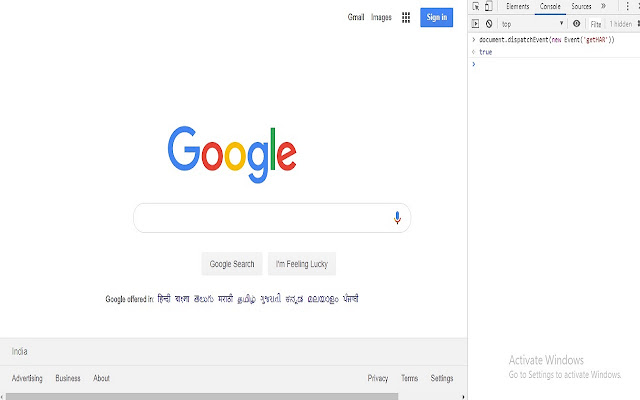Choose the Telugu language link
The height and width of the screenshot is (400, 640).
tap(204, 299)
